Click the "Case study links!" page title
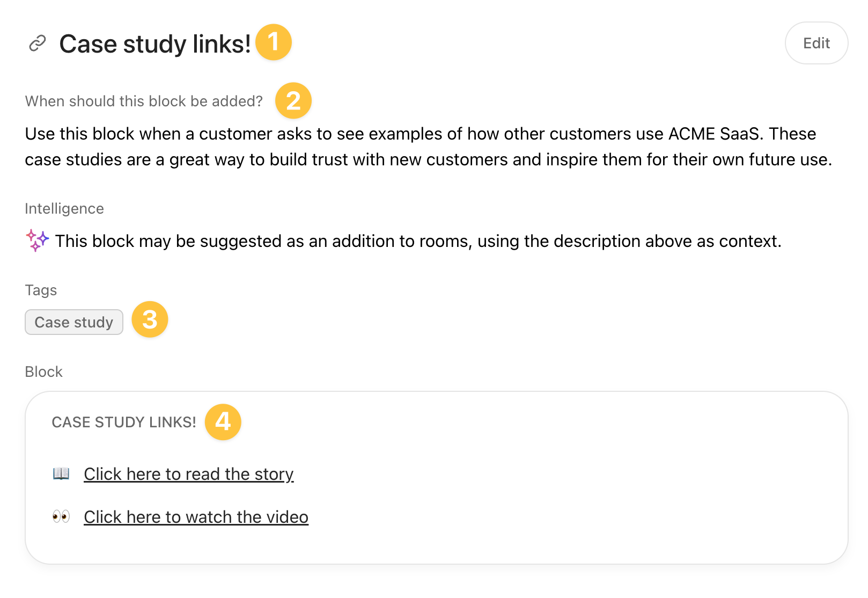The height and width of the screenshot is (598, 868). (x=155, y=44)
